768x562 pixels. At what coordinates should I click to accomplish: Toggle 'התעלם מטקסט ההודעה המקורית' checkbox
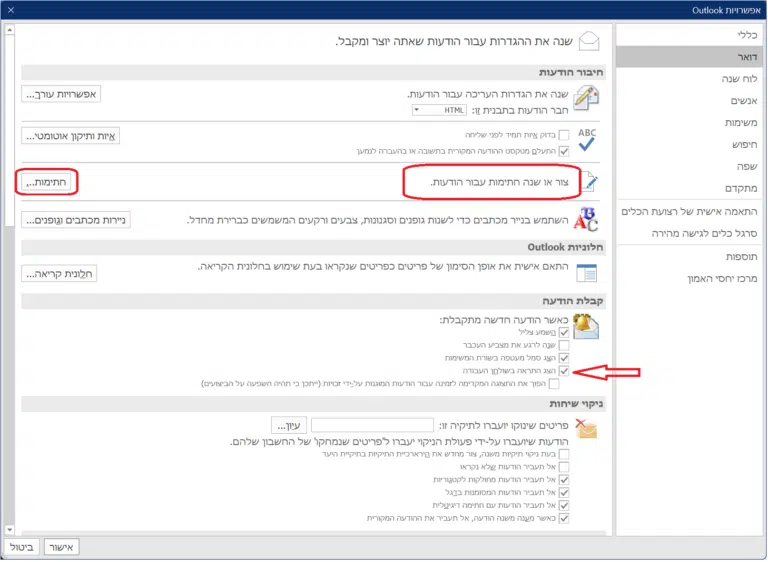tap(564, 151)
